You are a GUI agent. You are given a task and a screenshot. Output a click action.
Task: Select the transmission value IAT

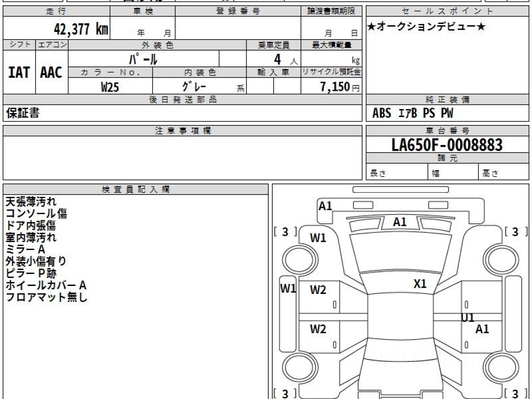click(x=19, y=72)
